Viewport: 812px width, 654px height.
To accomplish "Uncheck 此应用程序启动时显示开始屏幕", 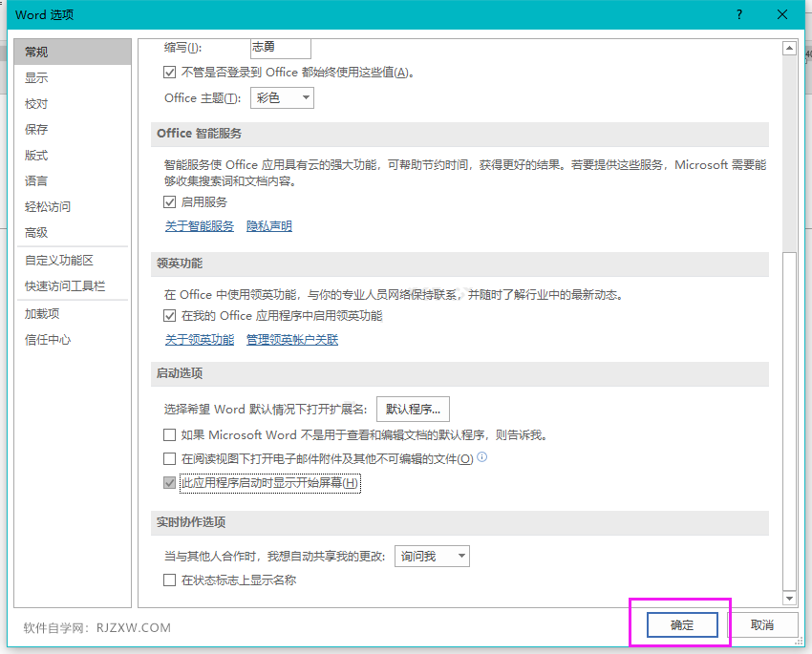I will tap(169, 483).
